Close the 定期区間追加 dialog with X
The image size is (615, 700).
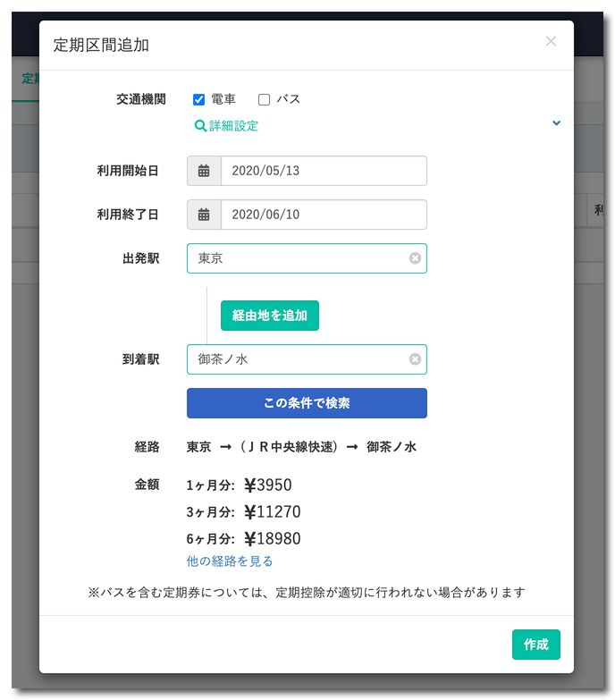tap(551, 41)
